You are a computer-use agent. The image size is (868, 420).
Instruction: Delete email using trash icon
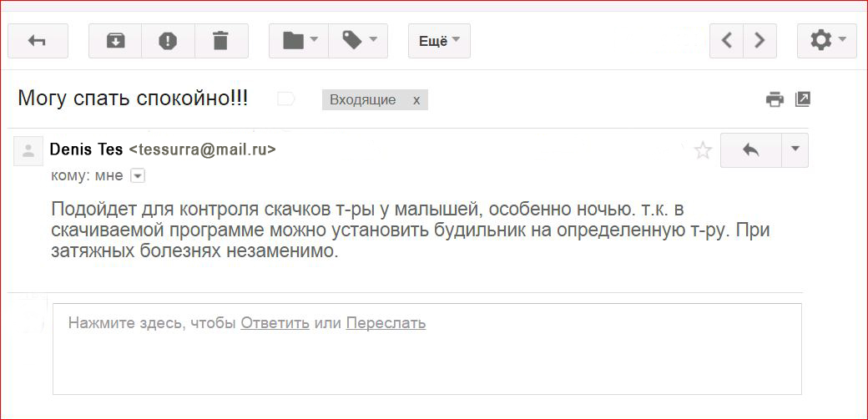[221, 41]
